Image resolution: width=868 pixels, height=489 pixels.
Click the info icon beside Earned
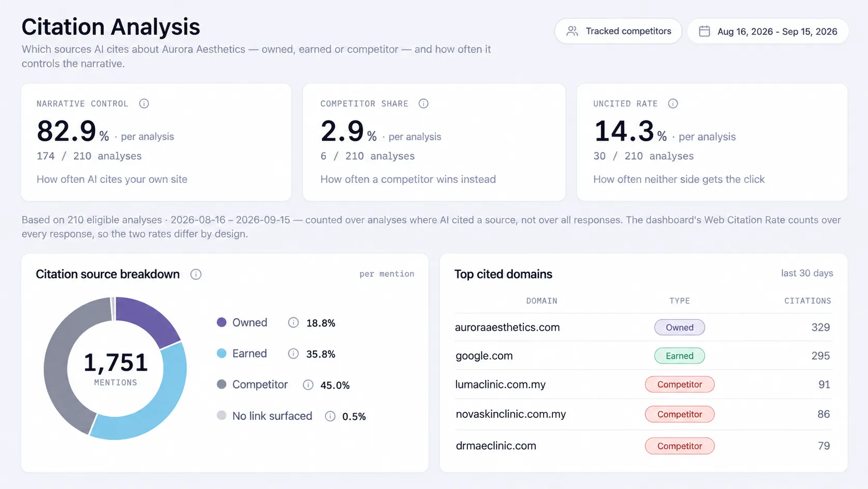[x=293, y=354]
